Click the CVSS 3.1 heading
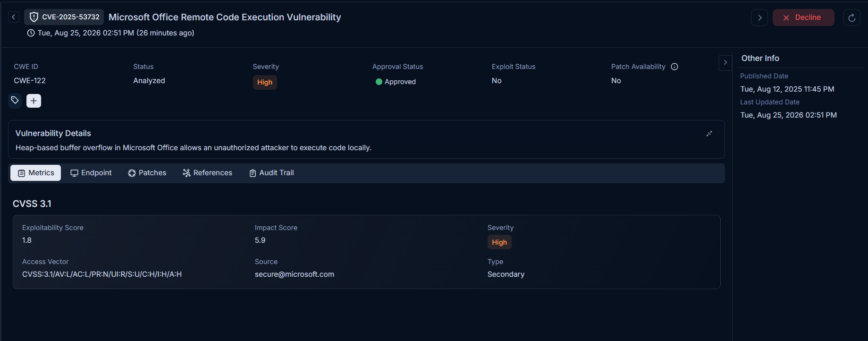The image size is (868, 341). click(32, 204)
